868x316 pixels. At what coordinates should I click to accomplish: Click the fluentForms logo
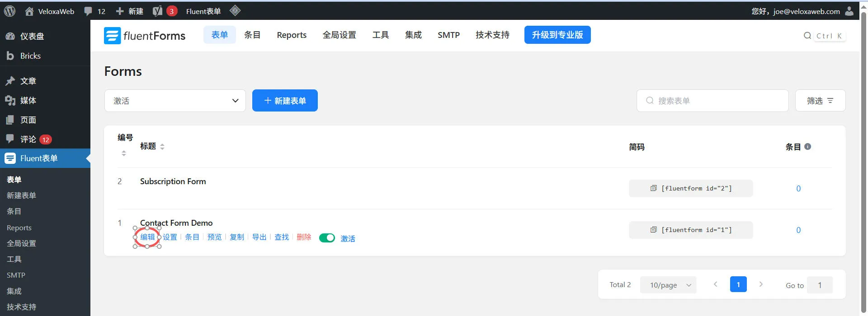pyautogui.click(x=145, y=36)
